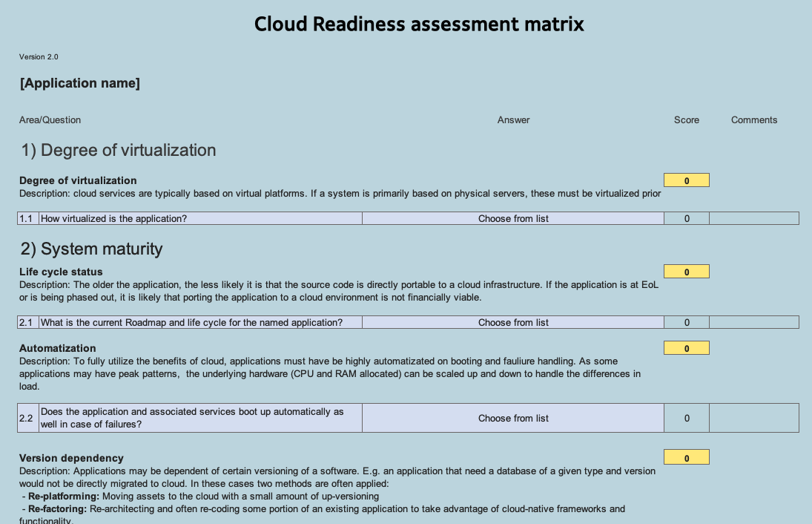Screen dimensions: 812x524
Task: Click the Answer column header
Action: 513,119
